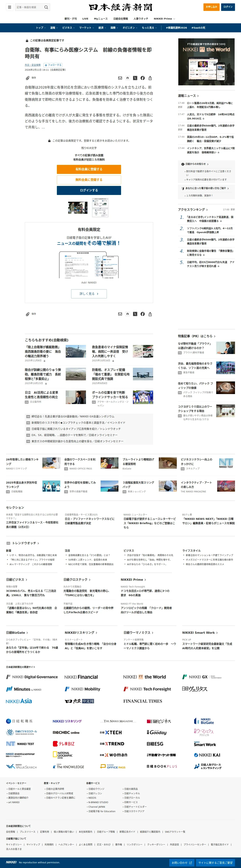
Task: Open FINANCIAL TIMES logo link
Action: point(143,701)
